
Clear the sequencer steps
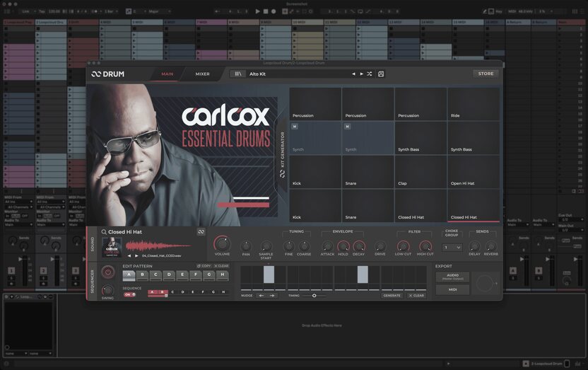416,296
